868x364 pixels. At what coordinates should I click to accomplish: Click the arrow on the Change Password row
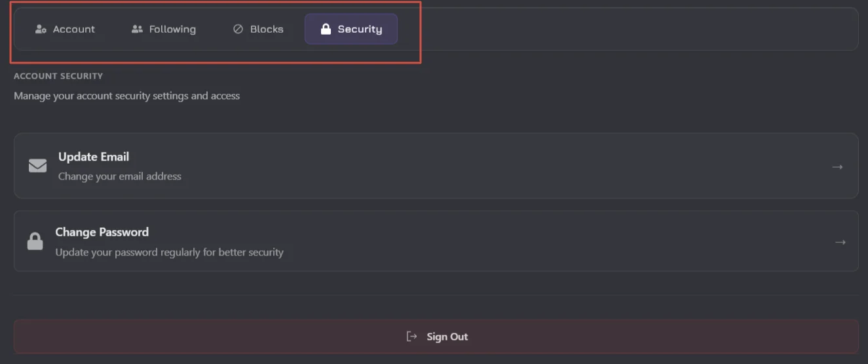pyautogui.click(x=840, y=242)
